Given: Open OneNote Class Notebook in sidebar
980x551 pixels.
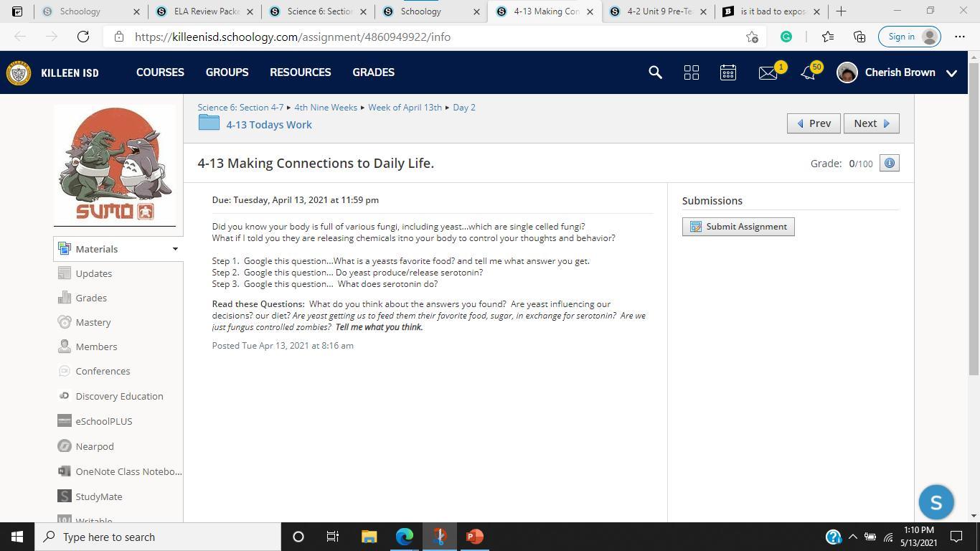Looking at the screenshot, I should click(x=128, y=471).
